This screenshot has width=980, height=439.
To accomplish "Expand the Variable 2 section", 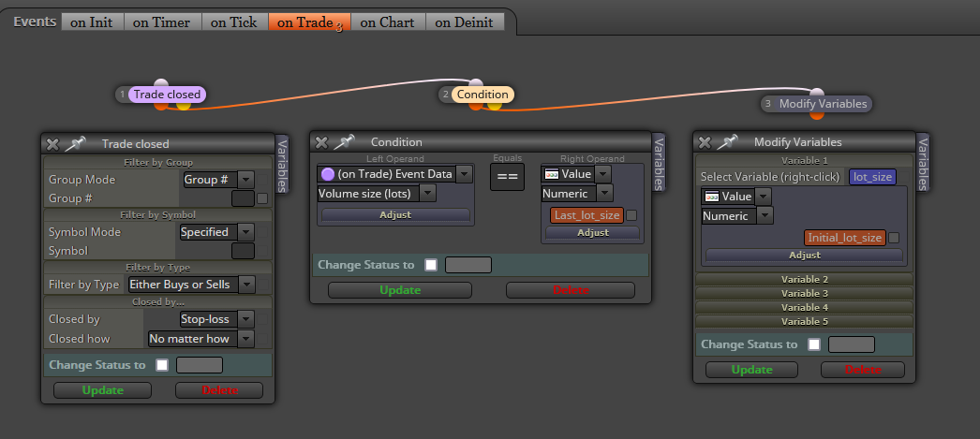I will click(805, 279).
